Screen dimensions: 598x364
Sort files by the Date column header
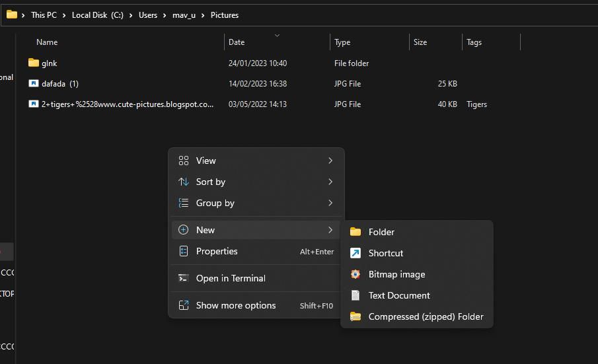[237, 42]
